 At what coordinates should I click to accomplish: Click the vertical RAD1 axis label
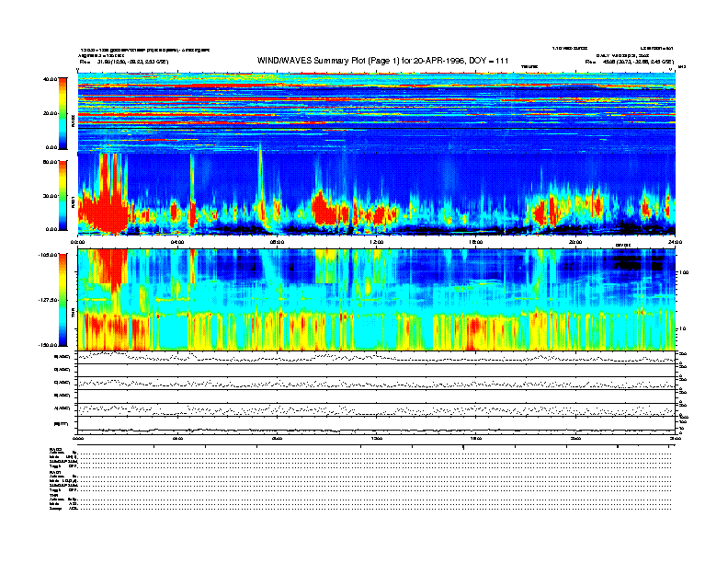point(73,203)
